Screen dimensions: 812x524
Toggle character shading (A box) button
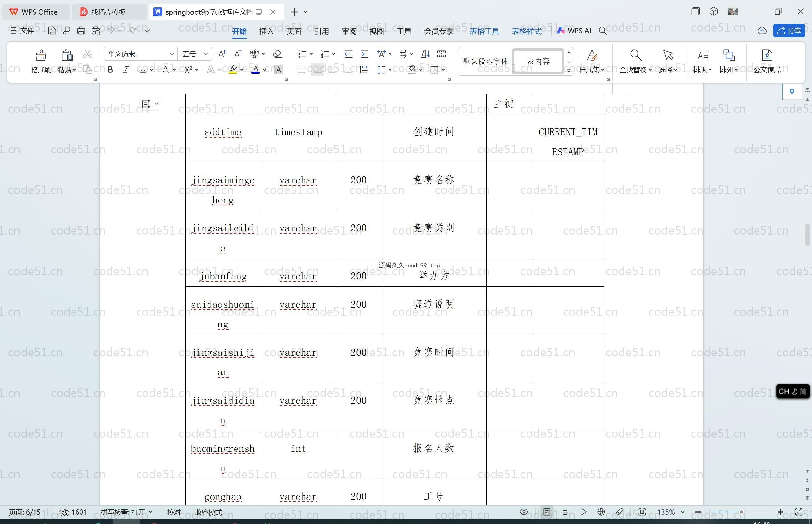click(279, 70)
